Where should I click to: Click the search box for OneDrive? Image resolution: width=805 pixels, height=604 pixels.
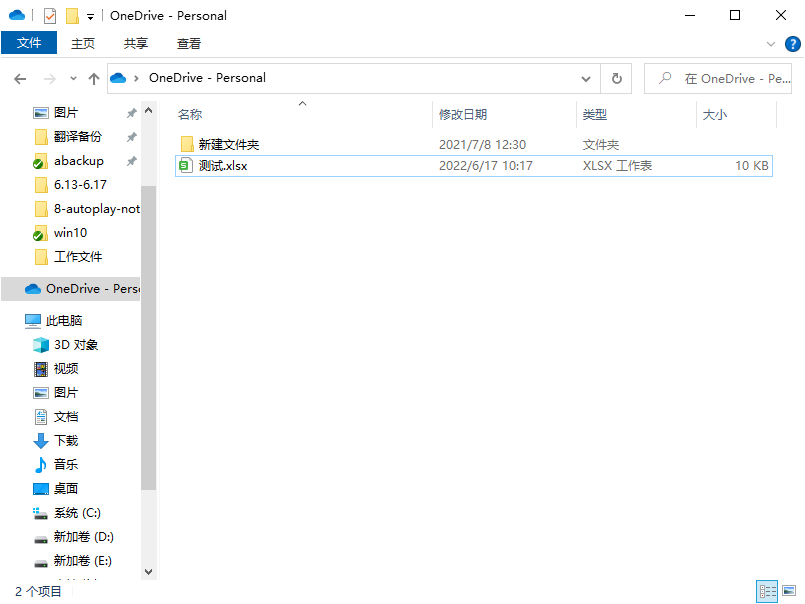(718, 79)
